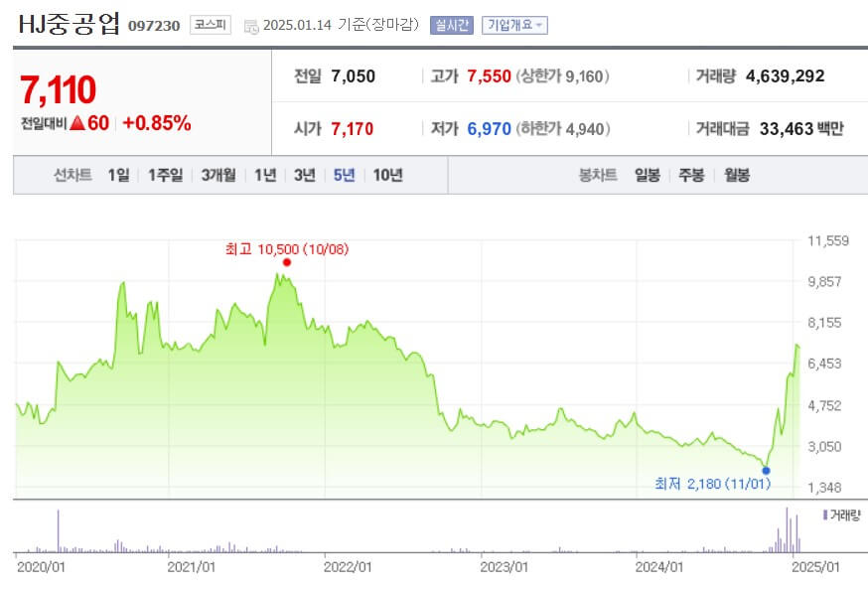Select the 1년 chart period
868x589 pixels.
point(264,175)
